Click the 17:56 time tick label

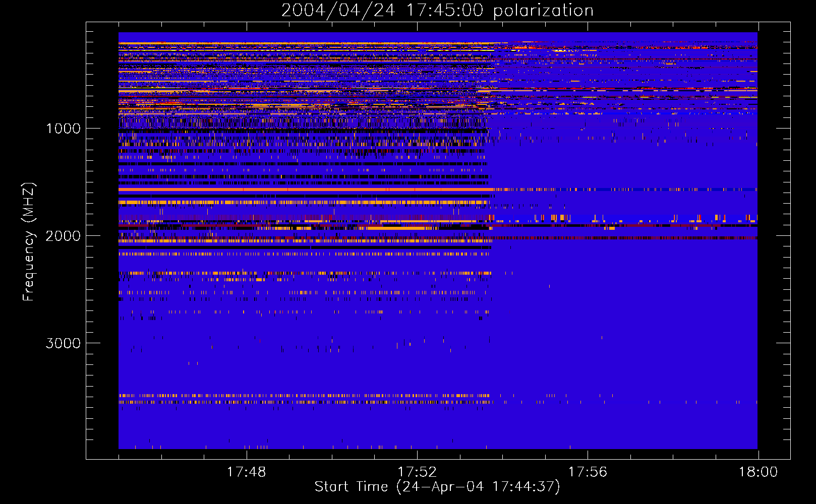coord(588,472)
